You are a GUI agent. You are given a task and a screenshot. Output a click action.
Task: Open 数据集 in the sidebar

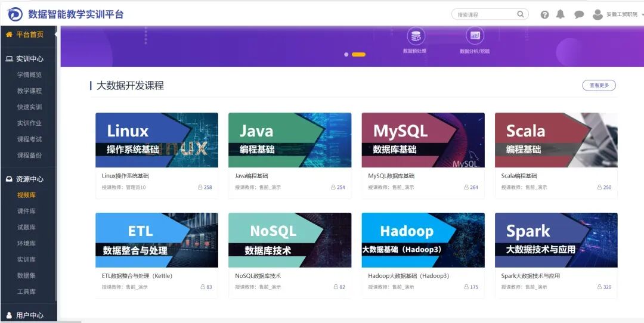click(x=26, y=275)
